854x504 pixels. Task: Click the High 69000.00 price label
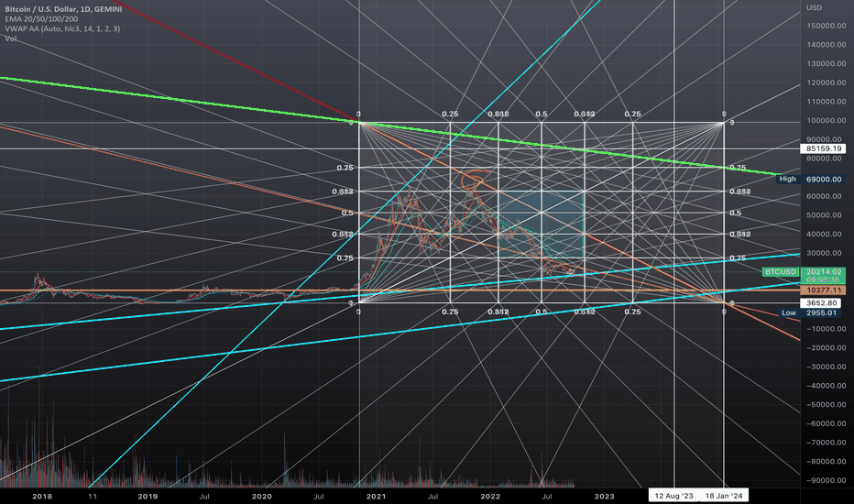click(x=810, y=179)
